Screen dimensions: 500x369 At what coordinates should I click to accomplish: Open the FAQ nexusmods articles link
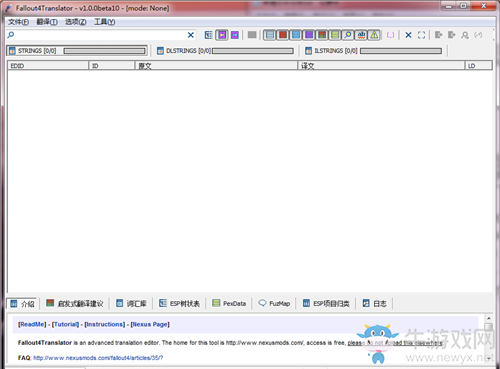tap(98, 358)
